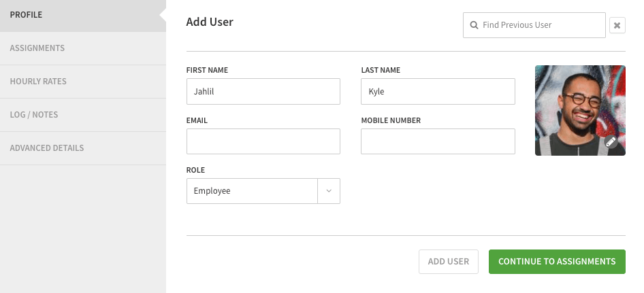644x293 pixels.
Task: Open the Role dropdown arrow
Action: coord(329,191)
